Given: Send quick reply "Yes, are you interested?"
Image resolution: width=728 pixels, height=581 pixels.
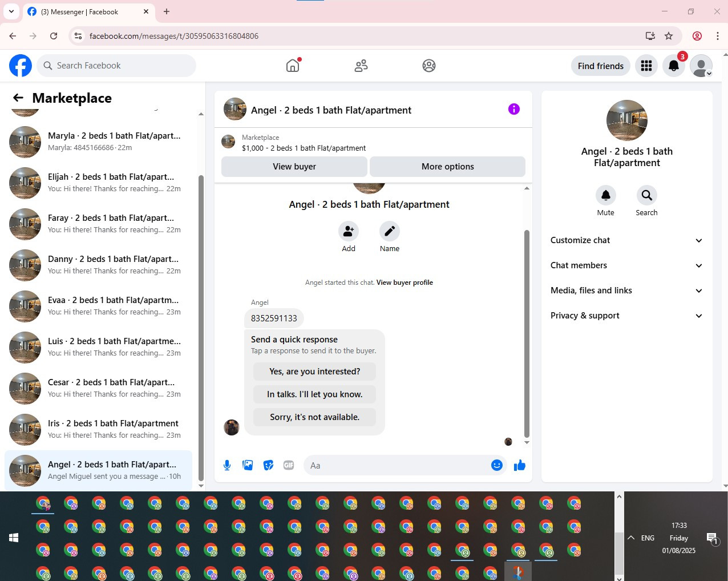Looking at the screenshot, I should pos(315,372).
